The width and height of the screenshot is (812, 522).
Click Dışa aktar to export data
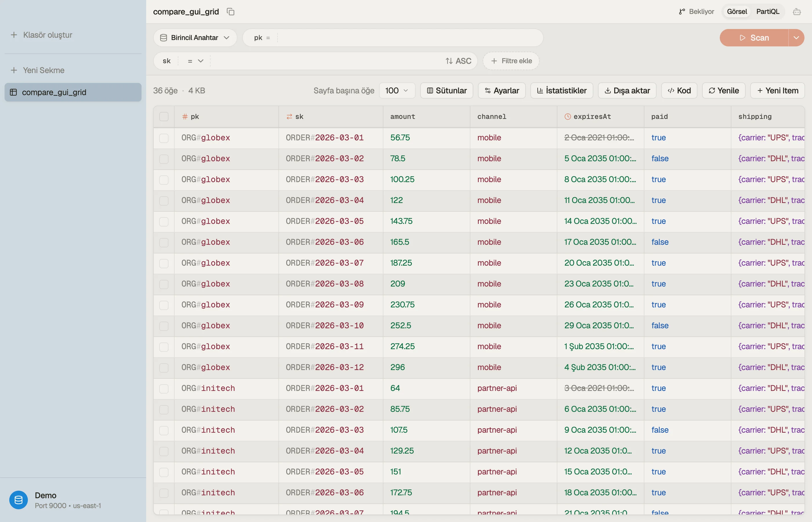(627, 90)
